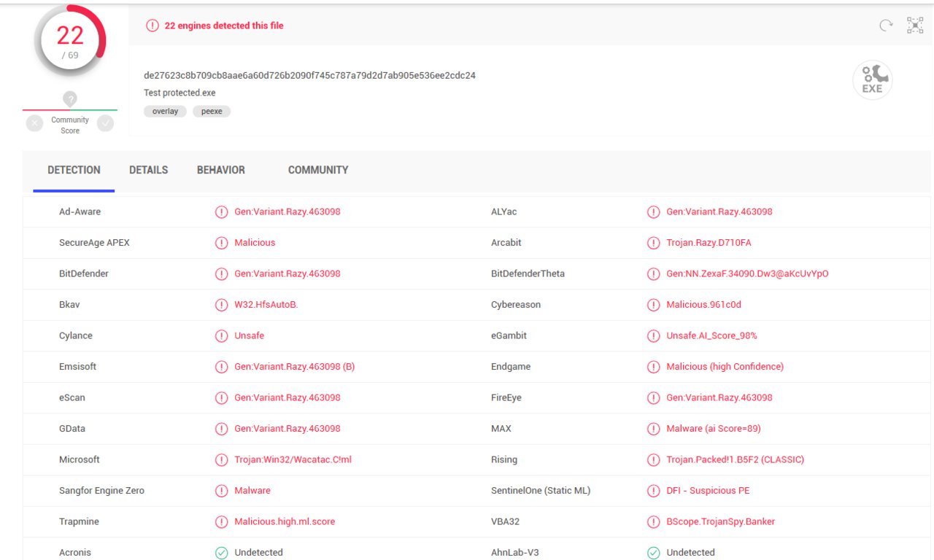Click the alert icon in MAX row
This screenshot has height=560, width=934.
pos(653,429)
